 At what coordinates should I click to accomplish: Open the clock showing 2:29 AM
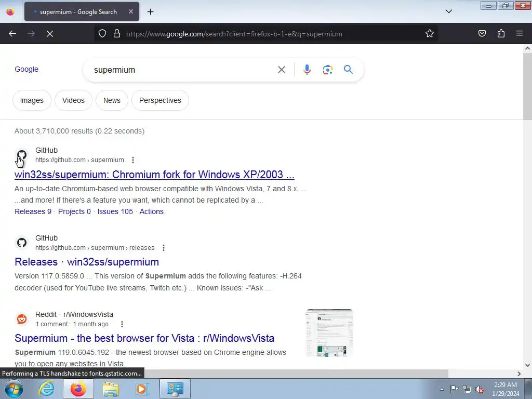click(x=506, y=389)
